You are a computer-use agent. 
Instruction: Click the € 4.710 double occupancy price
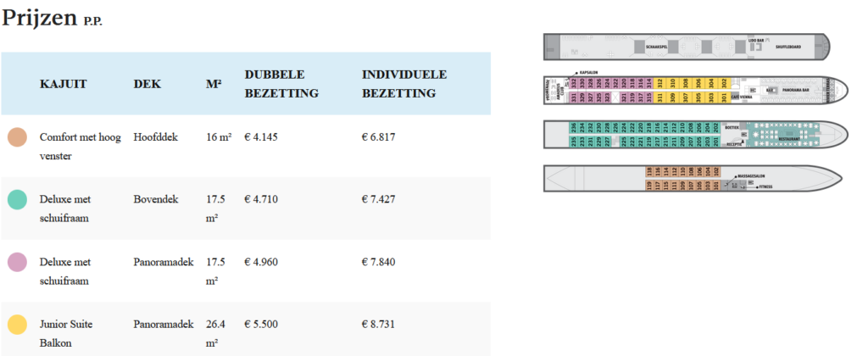pyautogui.click(x=261, y=199)
